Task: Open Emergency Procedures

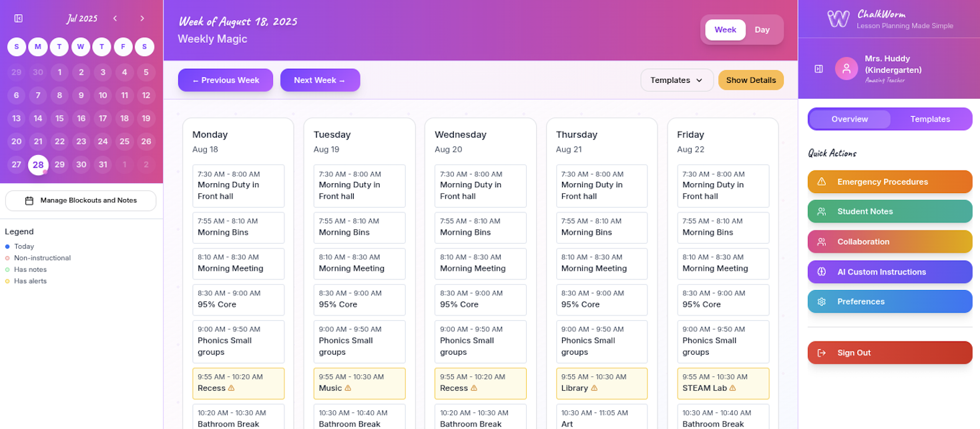Action: (890, 182)
